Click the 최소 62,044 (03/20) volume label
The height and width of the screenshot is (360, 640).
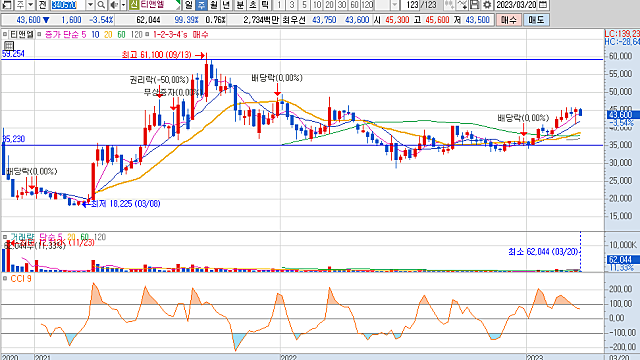click(x=543, y=252)
